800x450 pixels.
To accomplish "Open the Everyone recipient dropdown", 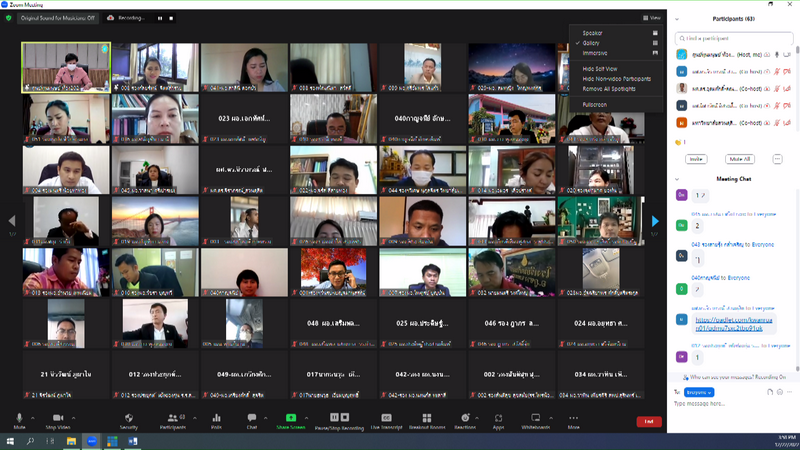I will [699, 392].
